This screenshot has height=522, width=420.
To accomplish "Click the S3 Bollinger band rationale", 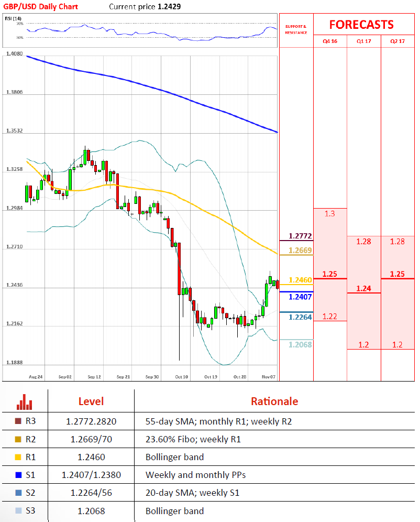I will [x=174, y=511].
